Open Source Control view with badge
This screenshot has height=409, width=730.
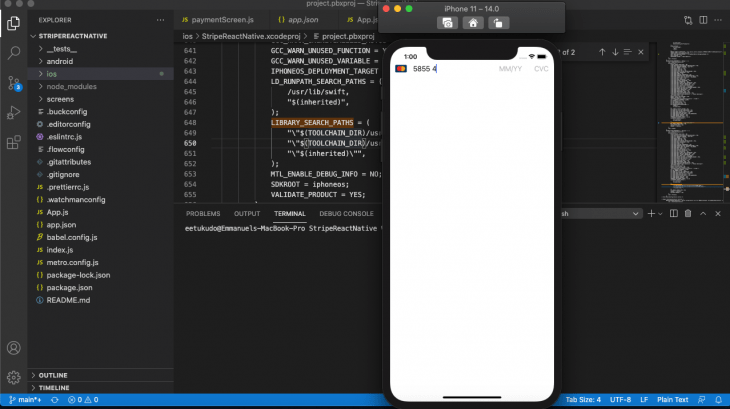click(14, 83)
